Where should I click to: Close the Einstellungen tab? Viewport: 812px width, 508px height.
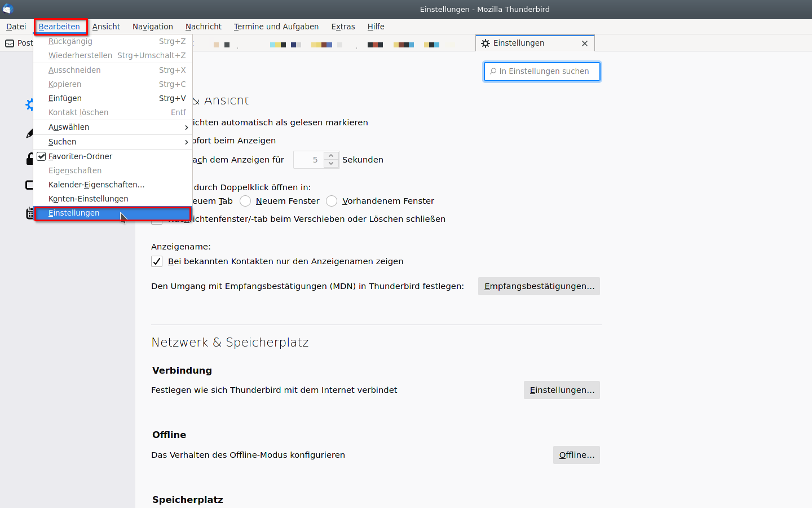[585, 43]
